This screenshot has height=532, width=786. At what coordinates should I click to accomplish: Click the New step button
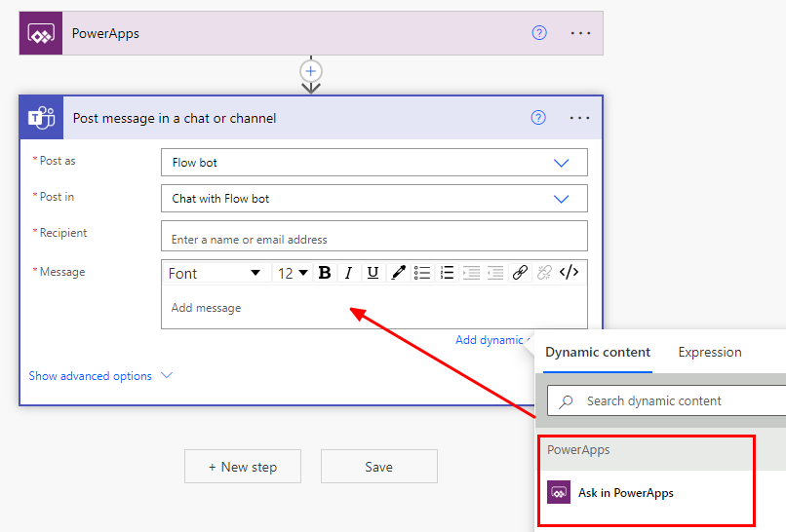[x=243, y=467]
